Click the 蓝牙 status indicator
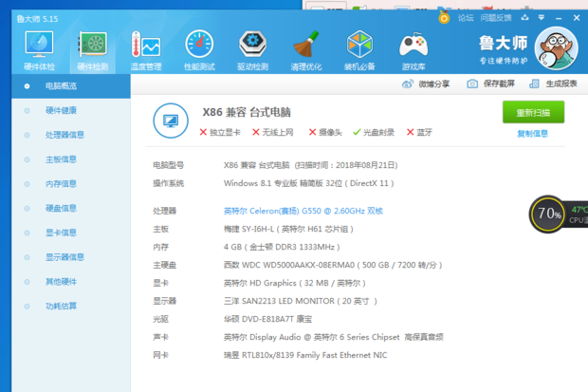This screenshot has width=588, height=392. click(x=419, y=132)
